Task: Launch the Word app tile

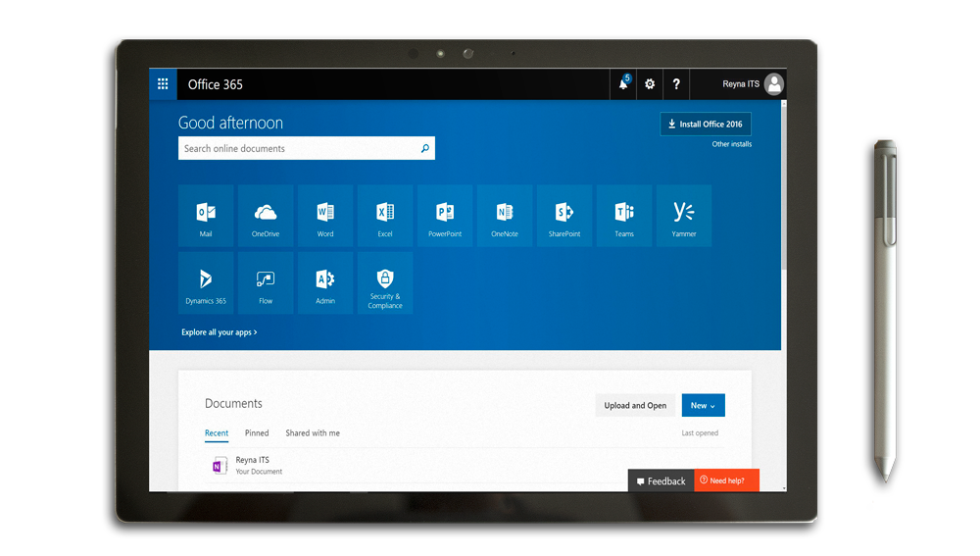Action: click(325, 216)
